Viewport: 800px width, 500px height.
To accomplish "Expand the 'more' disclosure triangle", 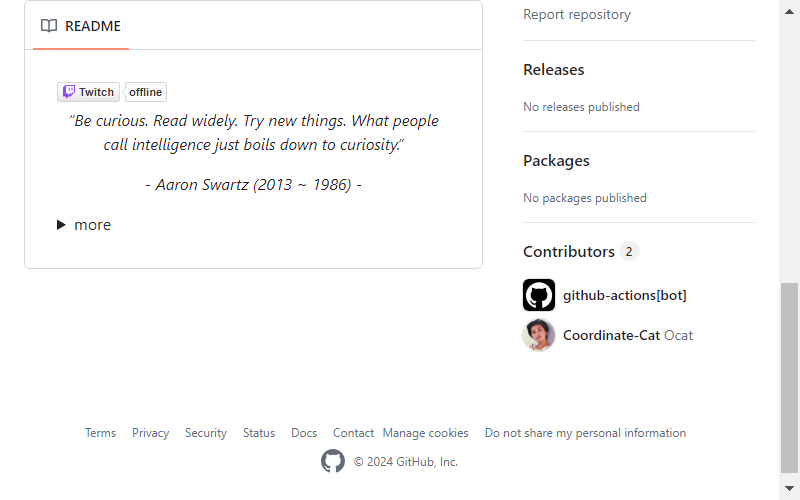I will coord(61,224).
